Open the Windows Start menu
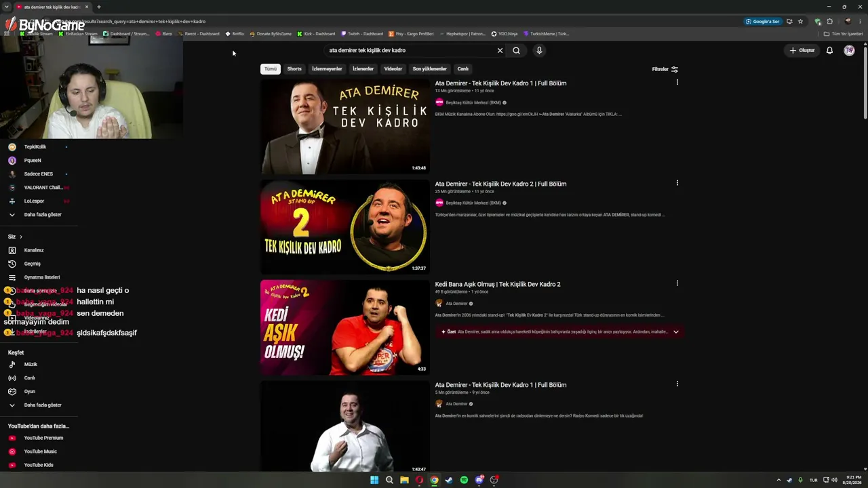The width and height of the screenshot is (868, 488). point(374,480)
